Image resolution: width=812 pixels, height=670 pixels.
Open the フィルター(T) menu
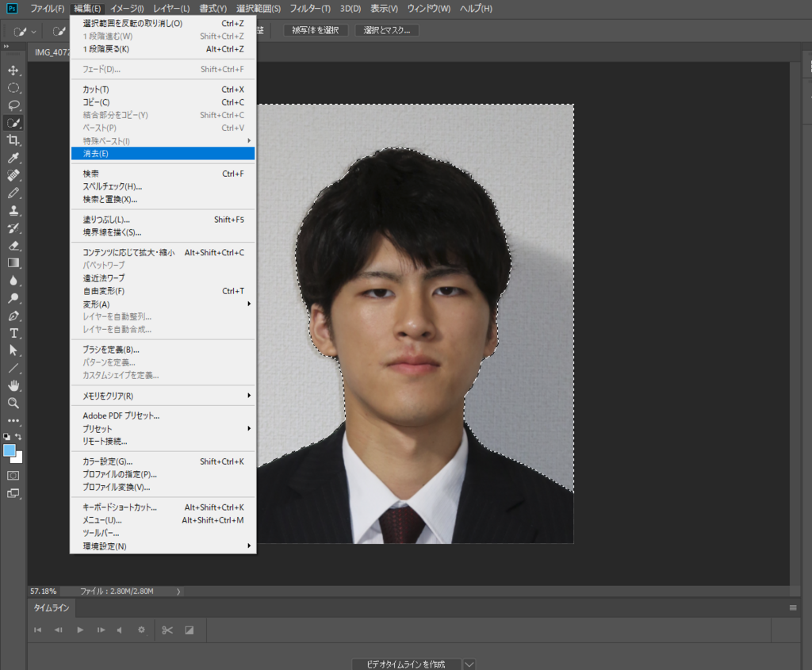pyautogui.click(x=310, y=9)
